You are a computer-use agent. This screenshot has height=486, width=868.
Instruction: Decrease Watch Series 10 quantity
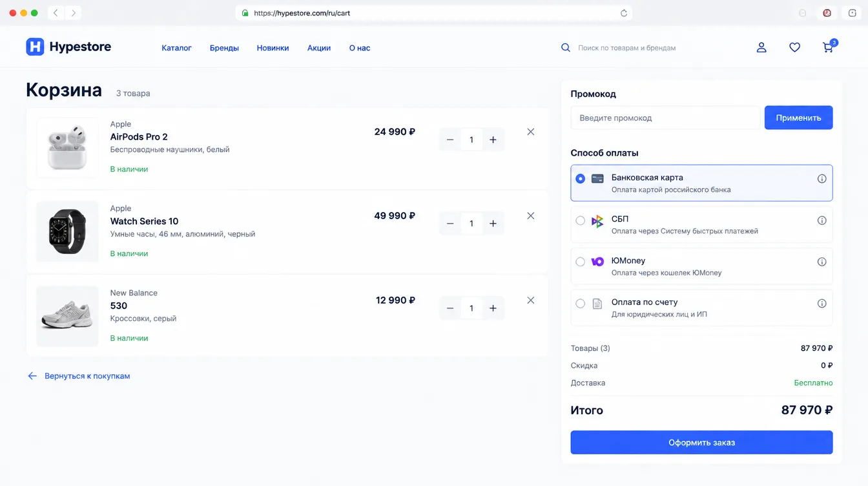coord(450,224)
